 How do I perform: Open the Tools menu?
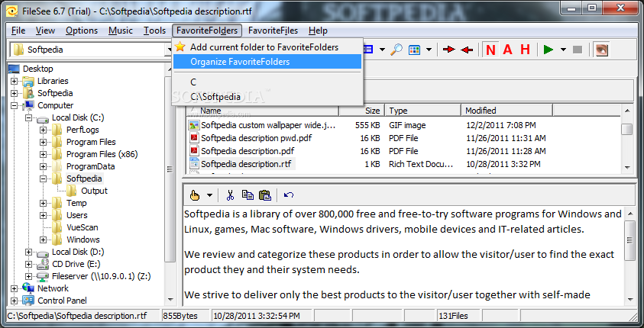154,31
